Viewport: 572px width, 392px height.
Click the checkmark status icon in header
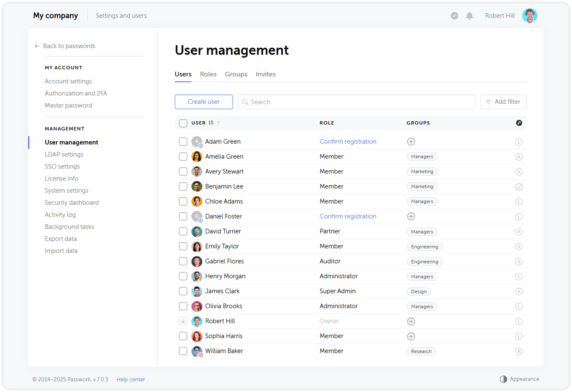point(454,16)
